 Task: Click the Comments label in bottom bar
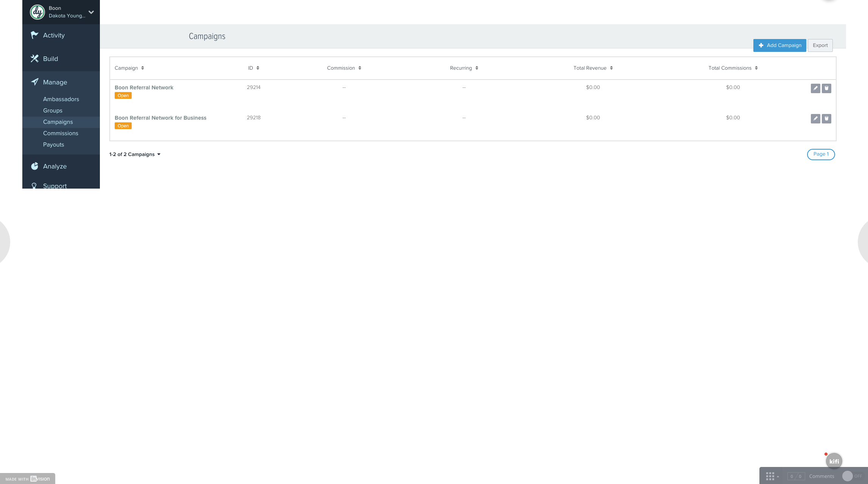821,476
